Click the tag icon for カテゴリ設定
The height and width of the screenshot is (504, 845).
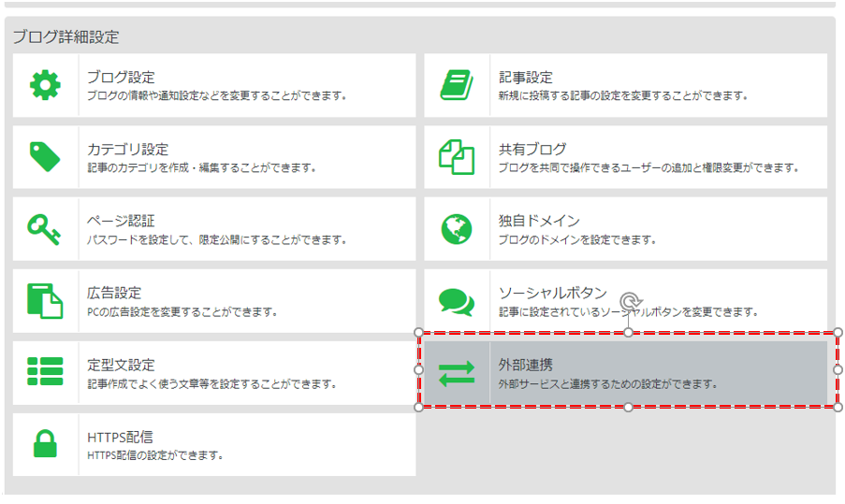45,156
